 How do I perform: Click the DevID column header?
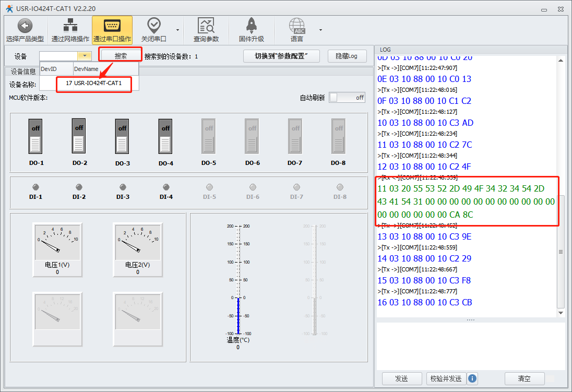56,69
